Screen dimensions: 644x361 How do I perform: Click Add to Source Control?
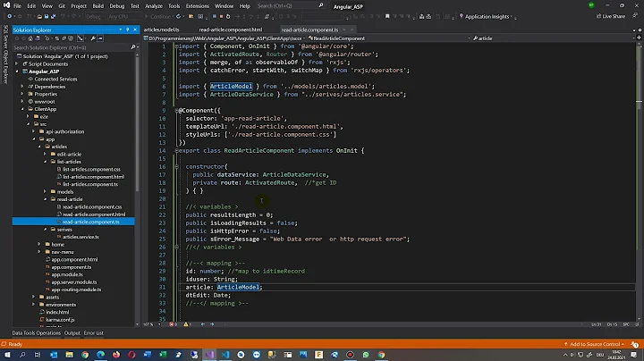pyautogui.click(x=594, y=344)
